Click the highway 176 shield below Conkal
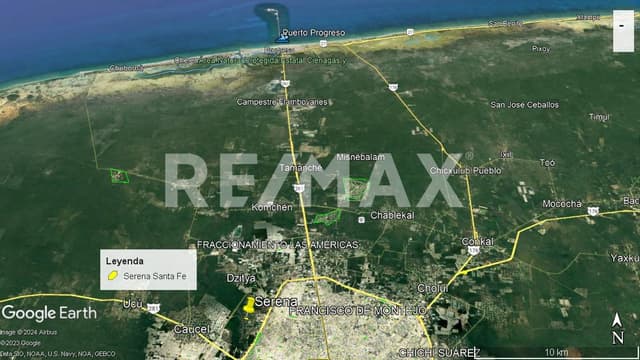This screenshot has width=640, height=360. click(473, 251)
